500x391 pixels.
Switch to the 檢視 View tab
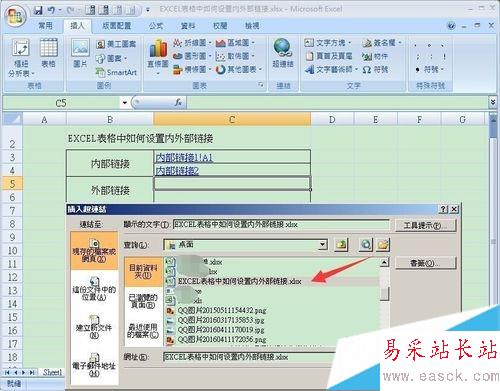[252, 26]
